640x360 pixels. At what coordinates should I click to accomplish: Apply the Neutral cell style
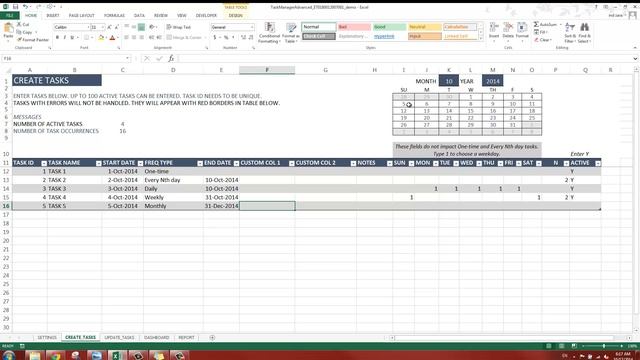[x=424, y=27]
